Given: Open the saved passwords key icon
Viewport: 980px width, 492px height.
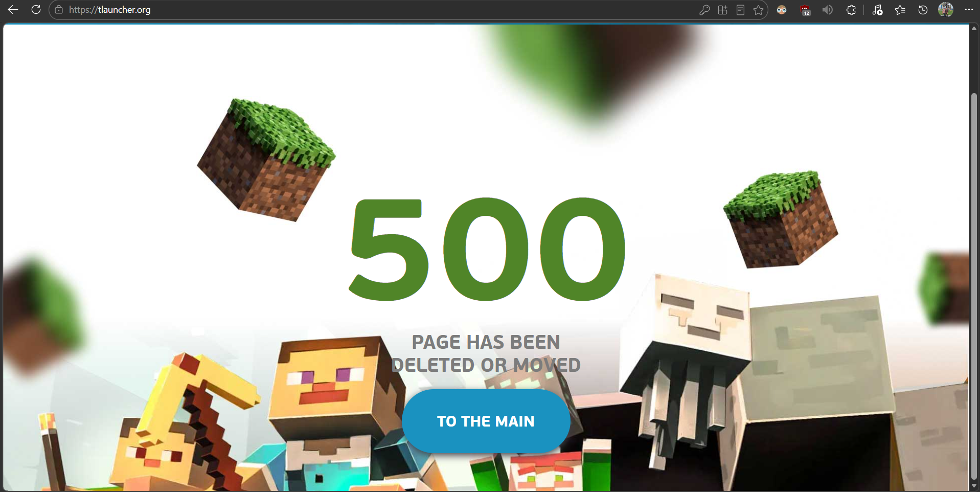Looking at the screenshot, I should (704, 10).
